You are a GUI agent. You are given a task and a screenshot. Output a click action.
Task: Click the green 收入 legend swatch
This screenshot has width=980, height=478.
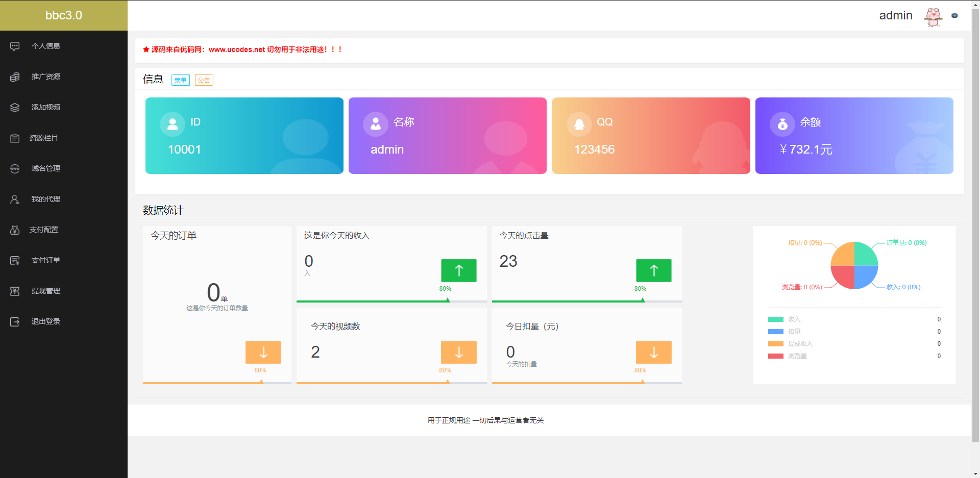[x=775, y=319]
